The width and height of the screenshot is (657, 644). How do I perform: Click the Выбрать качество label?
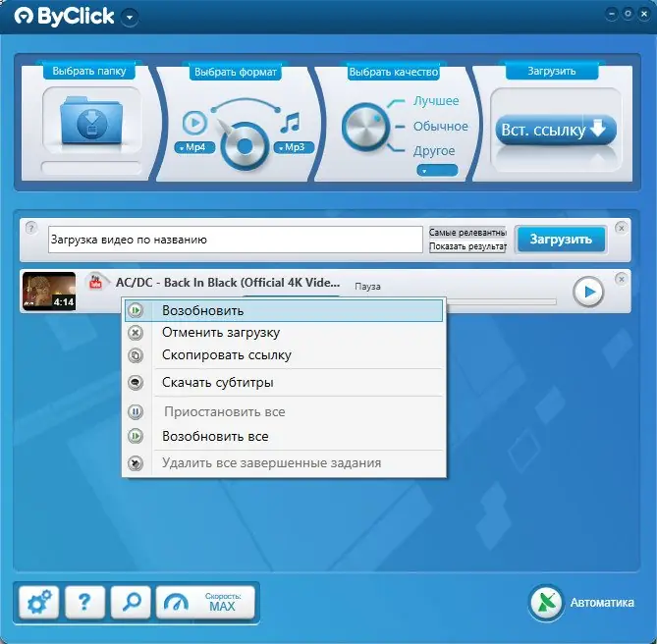pyautogui.click(x=394, y=72)
